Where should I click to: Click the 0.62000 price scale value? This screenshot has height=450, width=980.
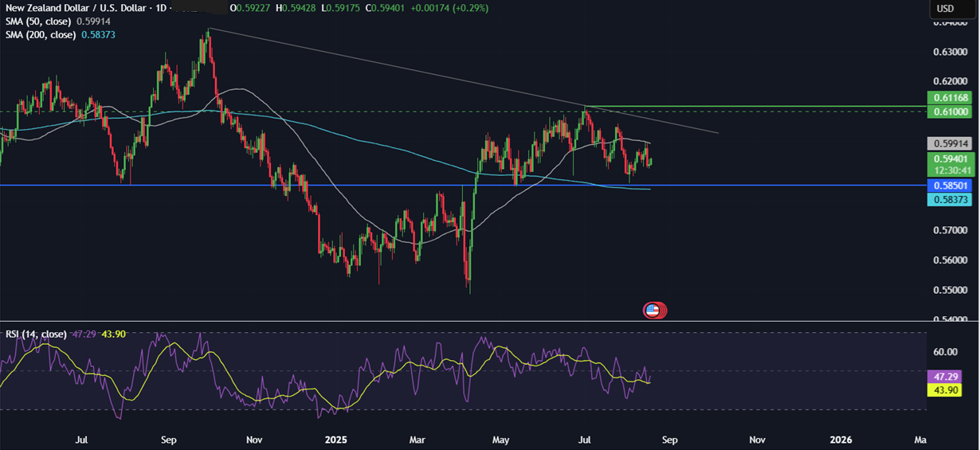point(950,81)
